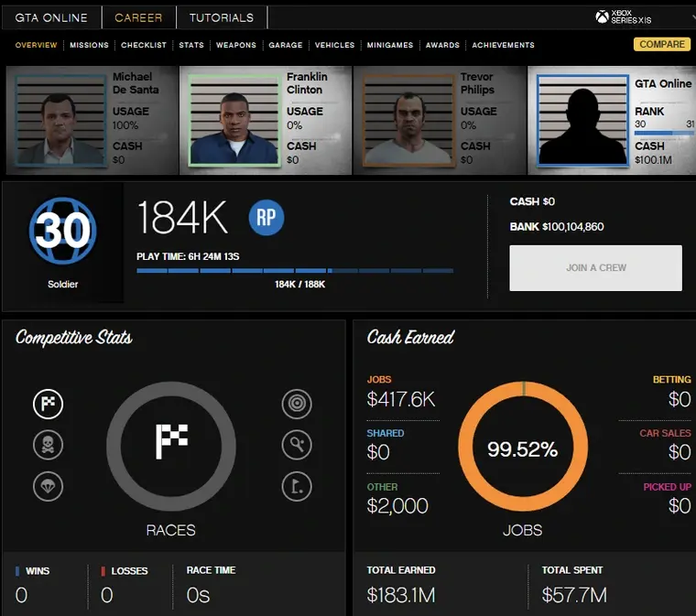Screen dimensions: 696x616
Task: Select the Golf flag stats icon
Action: [297, 486]
